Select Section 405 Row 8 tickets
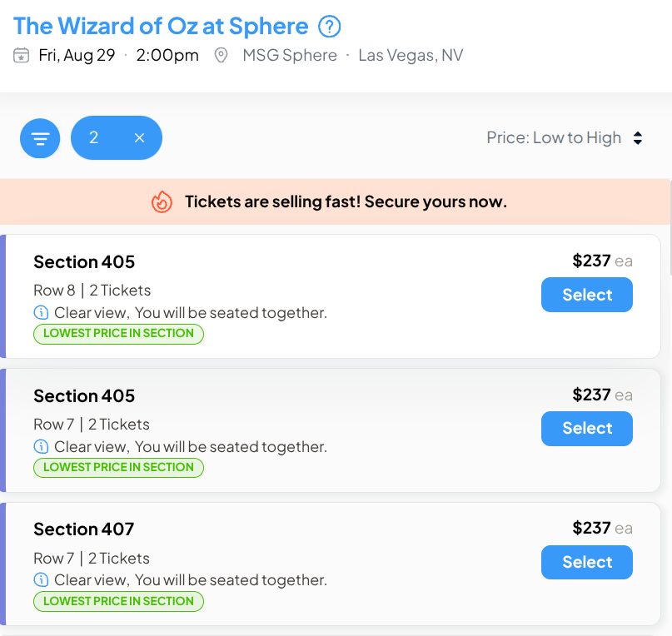 click(587, 295)
